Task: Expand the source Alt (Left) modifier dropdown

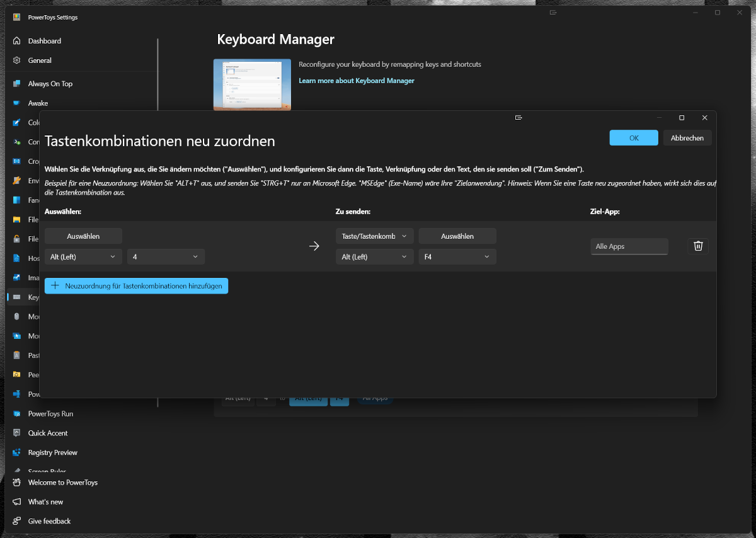Action: pos(83,256)
